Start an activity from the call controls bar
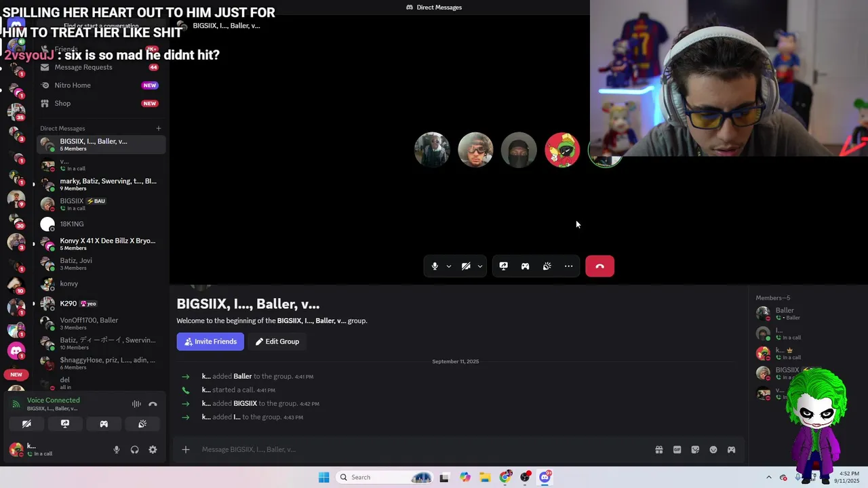Image resolution: width=868 pixels, height=488 pixels. (525, 266)
